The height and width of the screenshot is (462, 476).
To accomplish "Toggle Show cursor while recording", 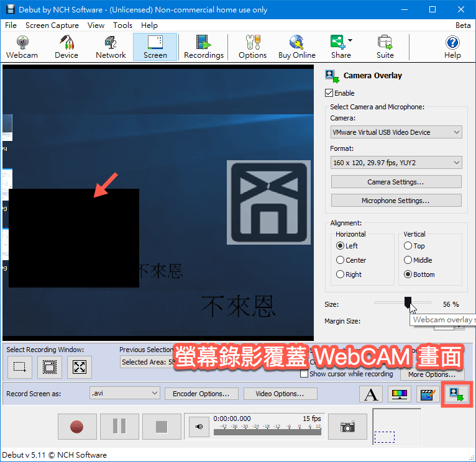I will [304, 374].
